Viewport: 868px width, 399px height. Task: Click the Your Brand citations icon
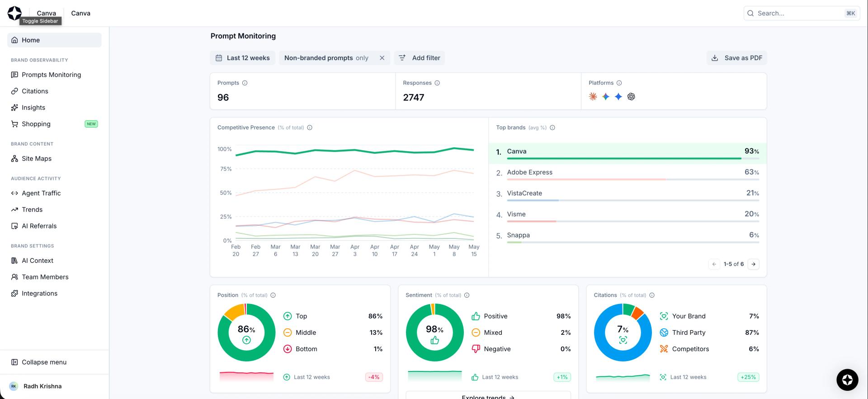[664, 316]
